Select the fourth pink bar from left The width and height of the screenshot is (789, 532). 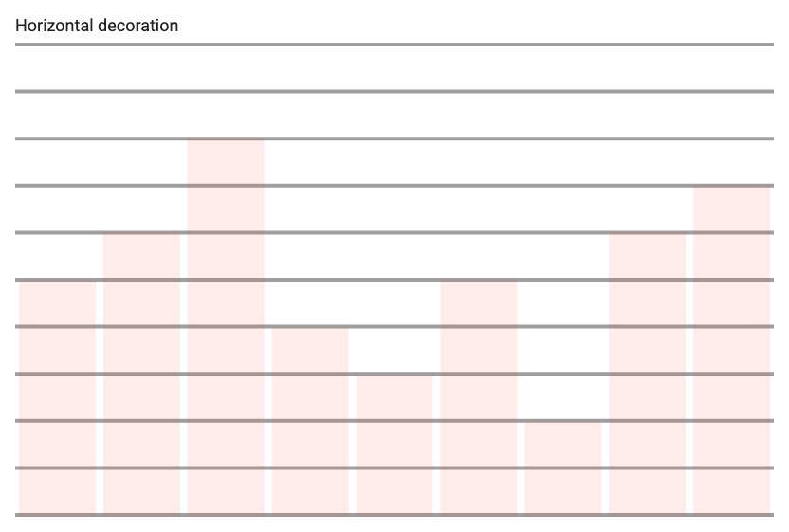click(310, 421)
